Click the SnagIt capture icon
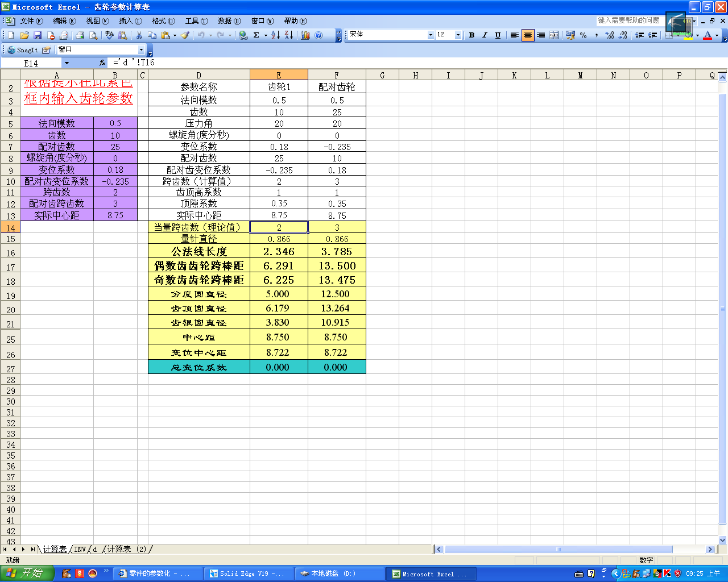Screen dimensions: 728x582 (23, 50)
